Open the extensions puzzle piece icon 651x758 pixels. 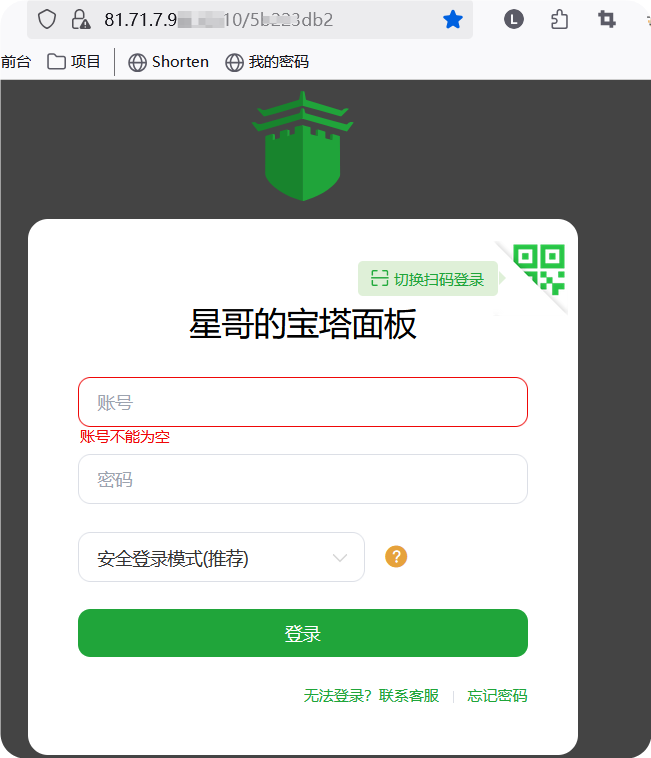coord(559,20)
